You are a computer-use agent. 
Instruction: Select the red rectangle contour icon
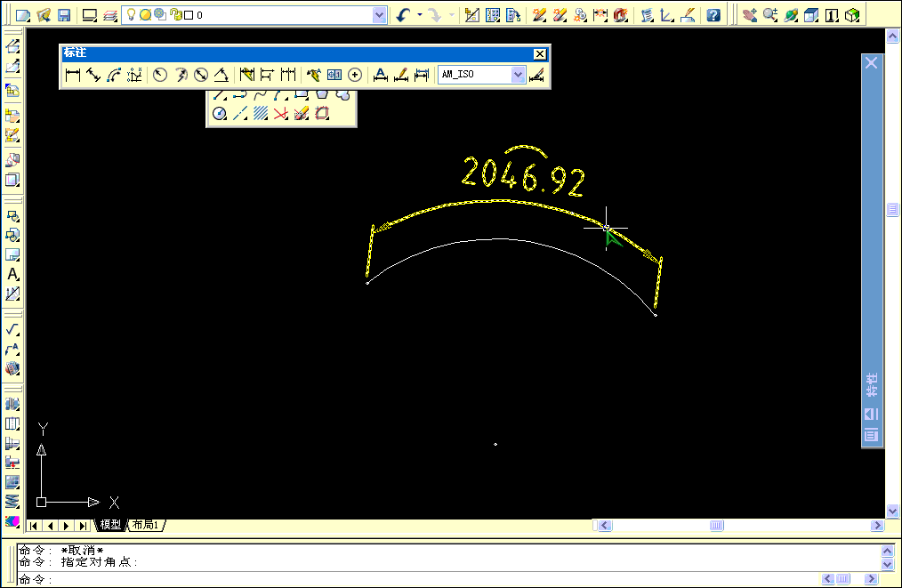tap(322, 113)
